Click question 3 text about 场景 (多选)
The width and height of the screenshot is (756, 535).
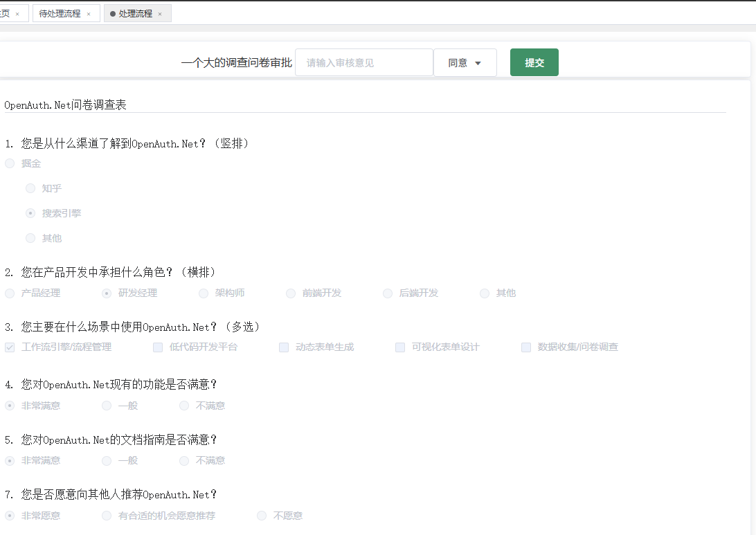[133, 327]
